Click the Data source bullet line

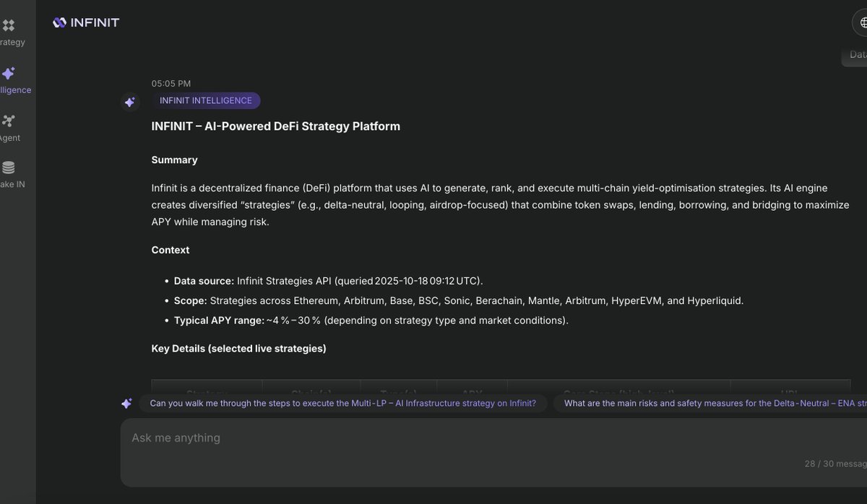(329, 281)
